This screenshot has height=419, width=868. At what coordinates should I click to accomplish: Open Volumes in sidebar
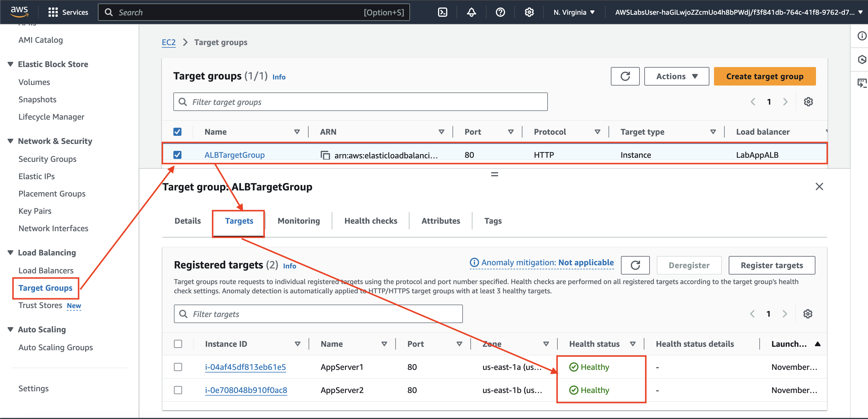point(34,82)
